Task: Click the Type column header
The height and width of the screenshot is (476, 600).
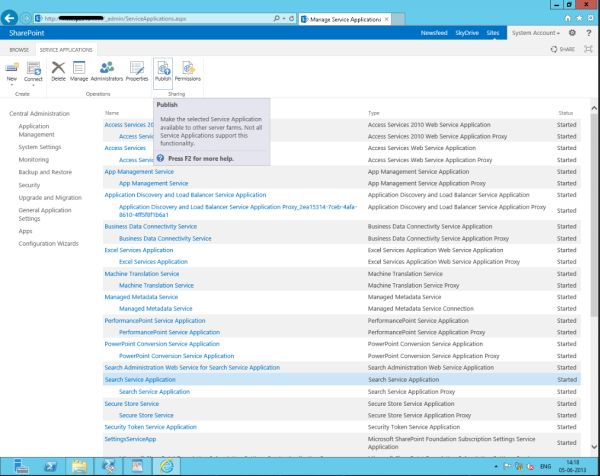Action: click(373, 113)
